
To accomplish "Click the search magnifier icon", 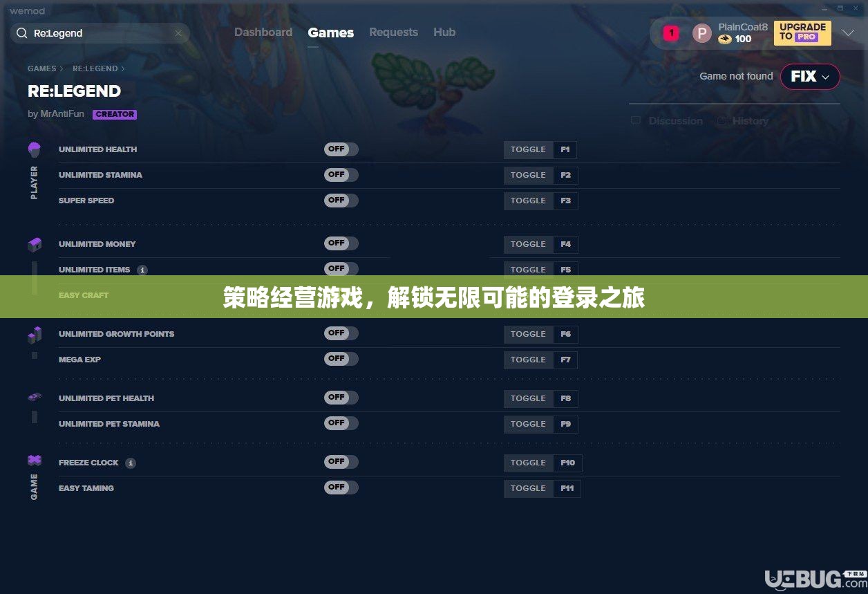I will (22, 33).
